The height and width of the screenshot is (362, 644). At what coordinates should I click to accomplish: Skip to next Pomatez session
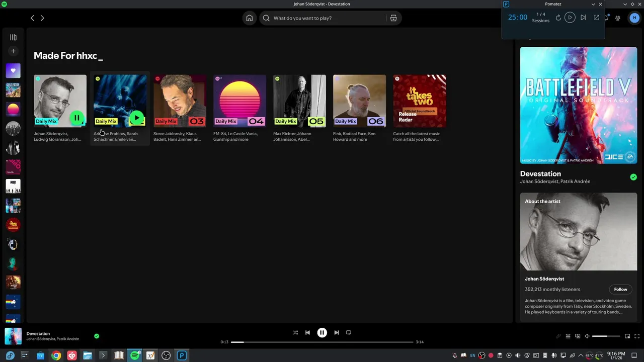click(x=583, y=18)
